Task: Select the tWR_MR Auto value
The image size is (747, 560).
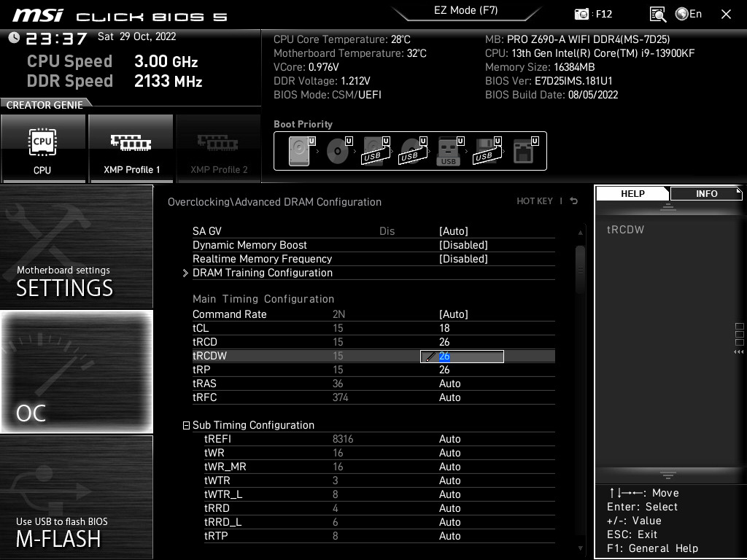Action: [x=449, y=466]
